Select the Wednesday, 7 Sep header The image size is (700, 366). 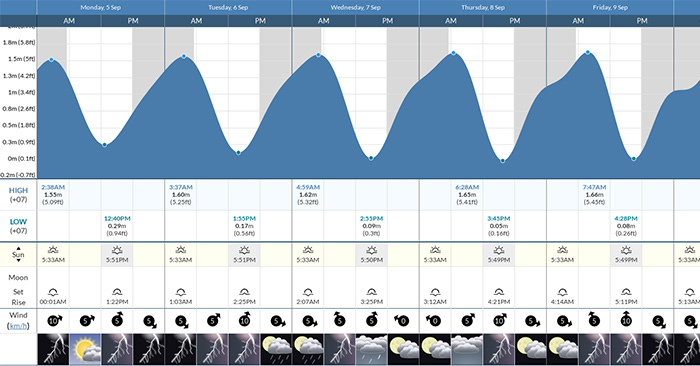click(x=355, y=8)
